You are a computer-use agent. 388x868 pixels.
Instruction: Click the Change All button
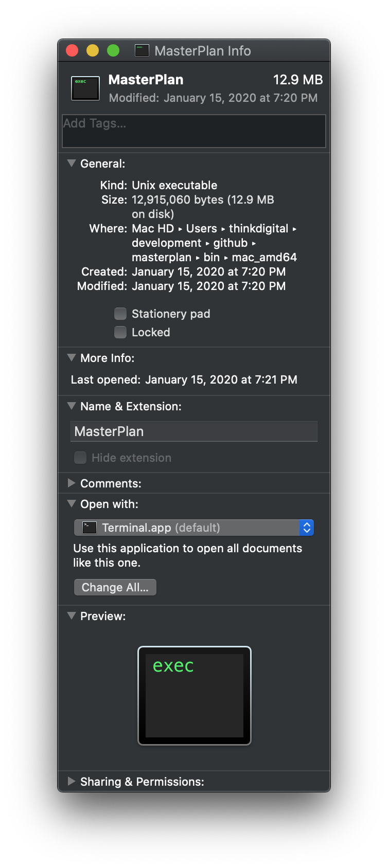pos(115,587)
